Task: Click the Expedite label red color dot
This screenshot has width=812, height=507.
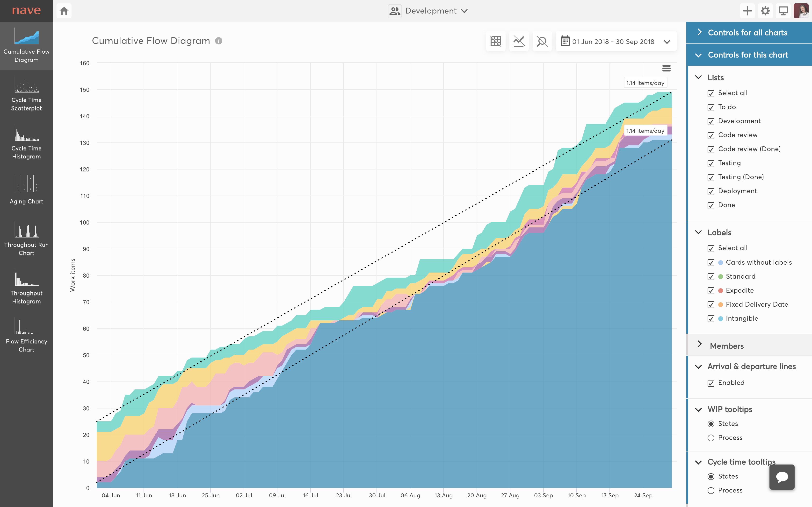Action: click(720, 291)
